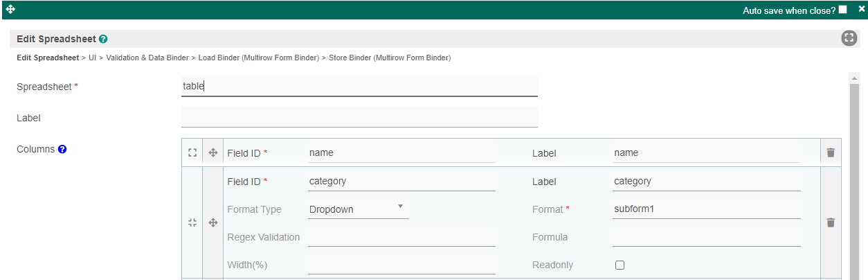Open Columns help question icon
The image size is (868, 280).
click(x=62, y=149)
